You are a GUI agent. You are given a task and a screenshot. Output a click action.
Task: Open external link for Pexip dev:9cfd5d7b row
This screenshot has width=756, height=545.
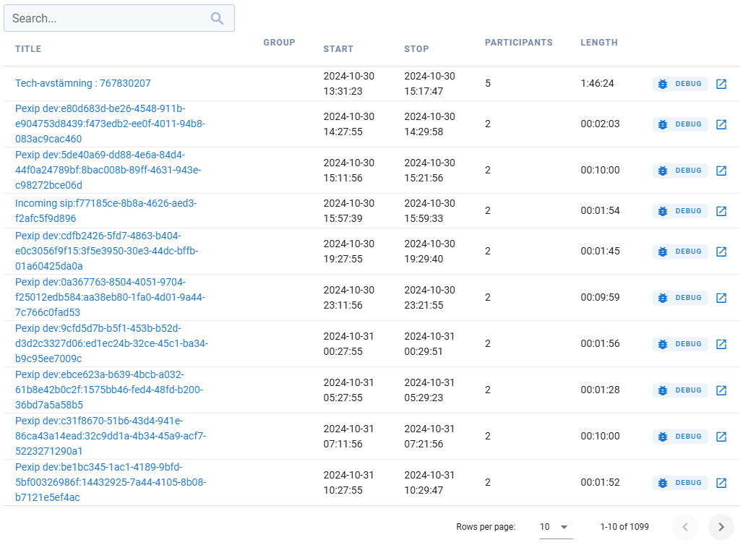tap(721, 344)
